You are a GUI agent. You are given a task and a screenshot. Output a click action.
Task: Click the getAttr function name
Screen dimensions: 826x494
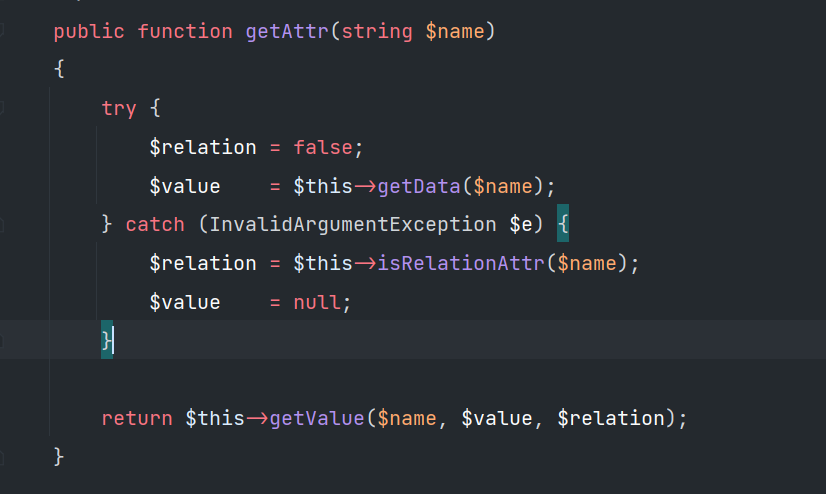(287, 32)
